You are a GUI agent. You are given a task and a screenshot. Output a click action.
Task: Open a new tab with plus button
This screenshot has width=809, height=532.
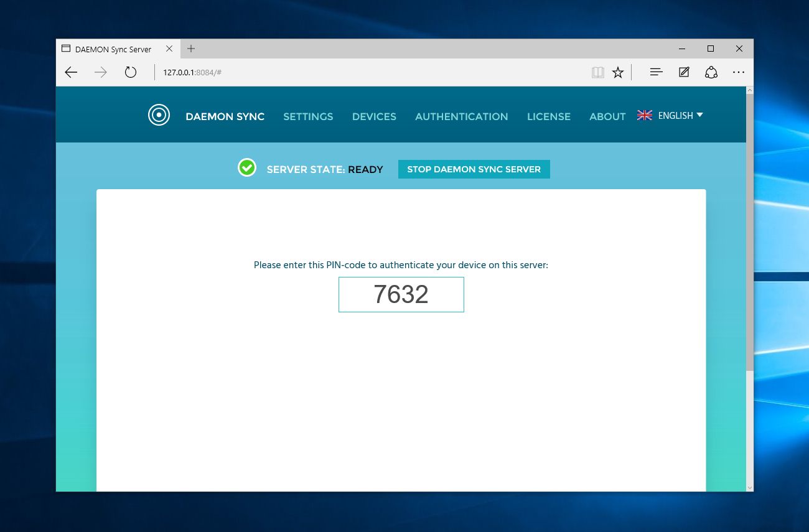(x=191, y=49)
